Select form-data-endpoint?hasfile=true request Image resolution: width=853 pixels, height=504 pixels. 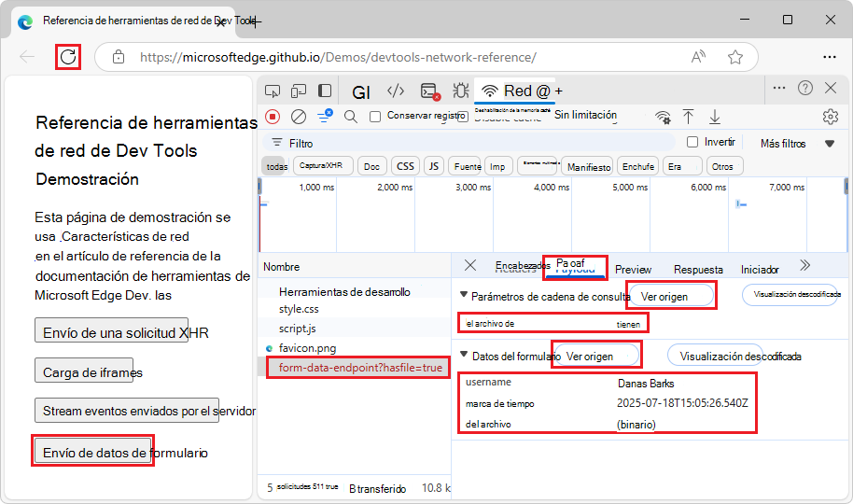click(x=360, y=368)
